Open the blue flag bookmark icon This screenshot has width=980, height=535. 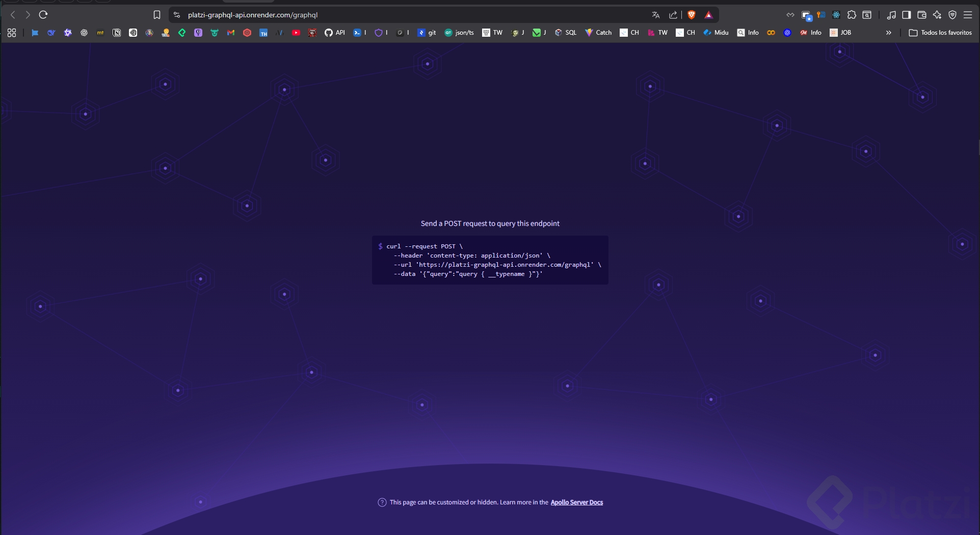click(35, 33)
